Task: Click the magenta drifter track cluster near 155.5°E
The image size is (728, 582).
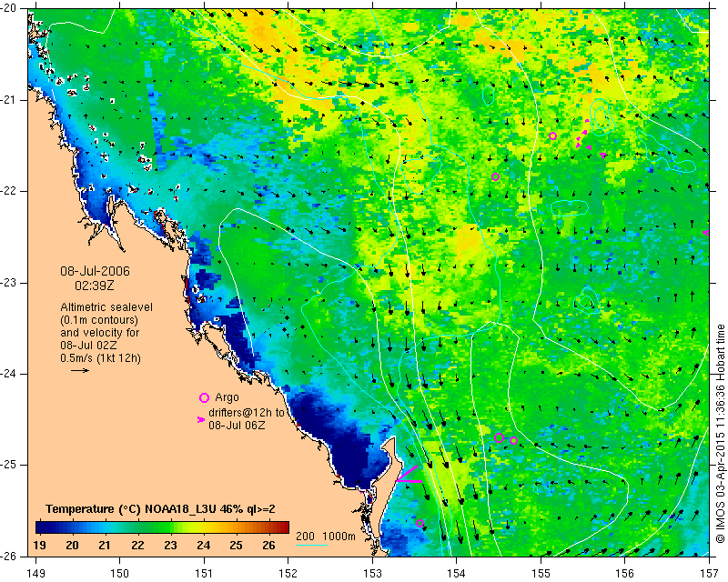Action: [x=589, y=138]
